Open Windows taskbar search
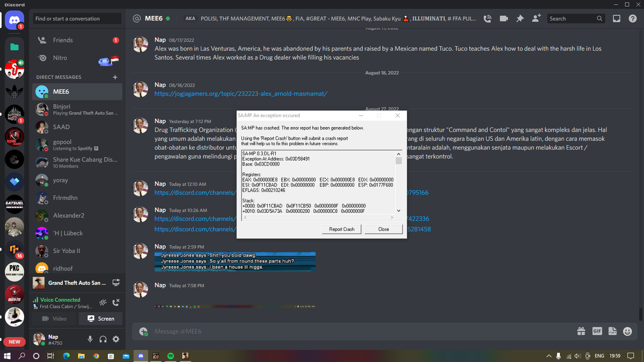The height and width of the screenshot is (362, 644). pyautogui.click(x=22, y=356)
